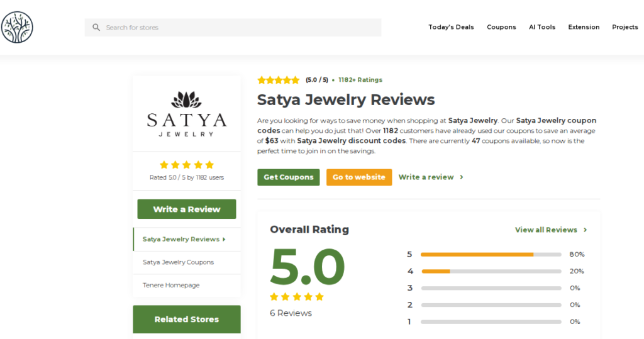The image size is (644, 339).
Task: Go to AI Tools in the navigation
Action: click(x=541, y=27)
